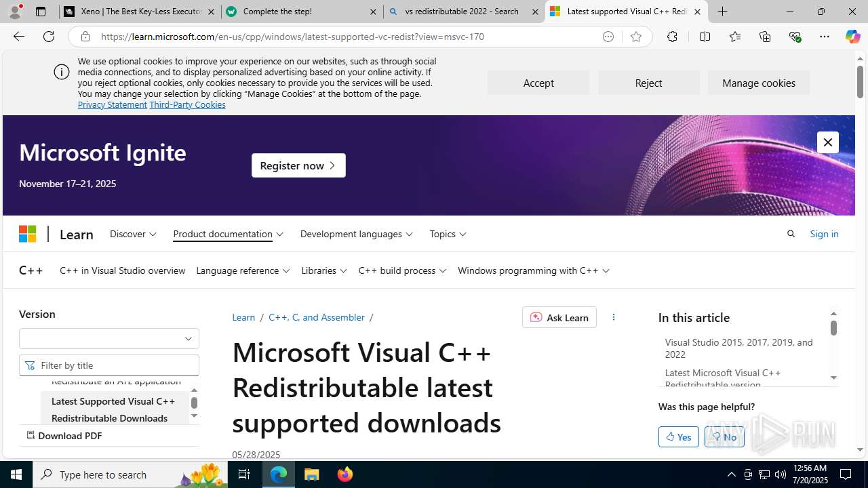Expand the Product documentation menu
The image size is (868, 488).
pyautogui.click(x=229, y=234)
